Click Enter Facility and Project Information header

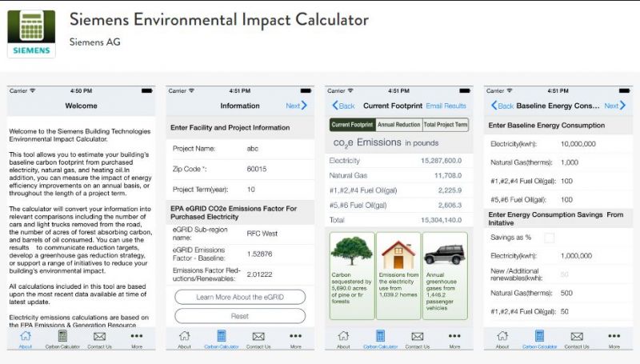click(x=230, y=128)
